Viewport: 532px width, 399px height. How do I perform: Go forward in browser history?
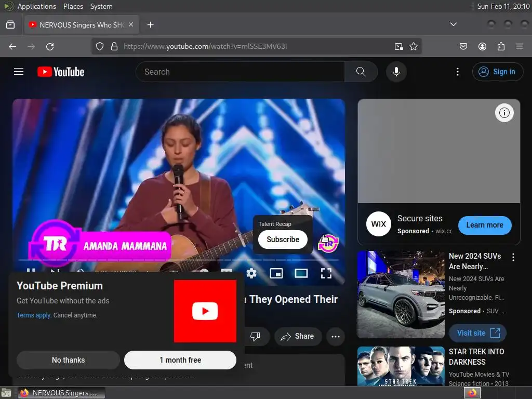click(31, 46)
